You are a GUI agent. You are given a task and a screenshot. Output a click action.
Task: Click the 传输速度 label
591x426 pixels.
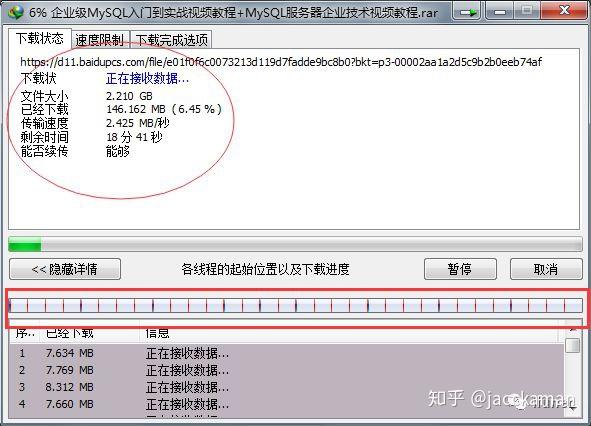(44, 123)
